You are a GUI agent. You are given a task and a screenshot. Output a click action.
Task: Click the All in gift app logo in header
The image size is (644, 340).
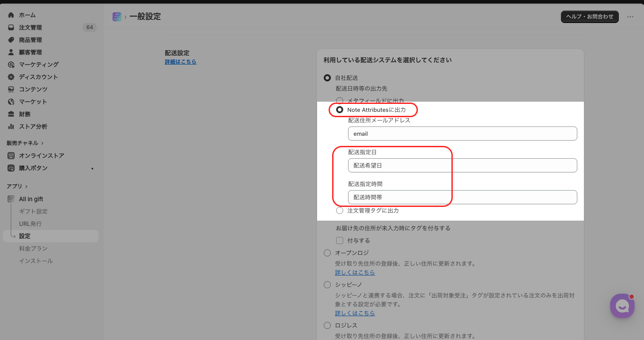(x=117, y=17)
